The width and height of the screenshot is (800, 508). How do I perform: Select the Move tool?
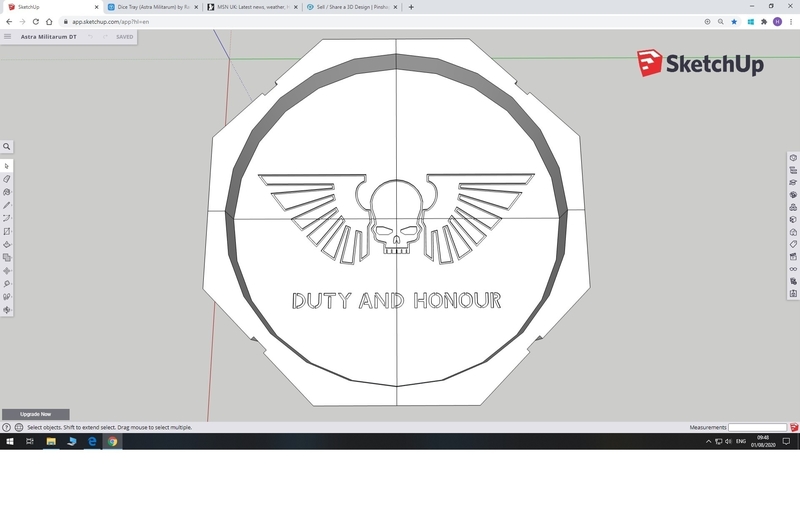(7, 270)
